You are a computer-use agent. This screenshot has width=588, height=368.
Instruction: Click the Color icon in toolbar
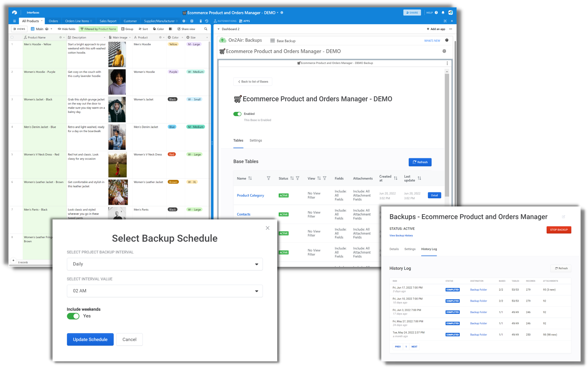[x=159, y=29]
